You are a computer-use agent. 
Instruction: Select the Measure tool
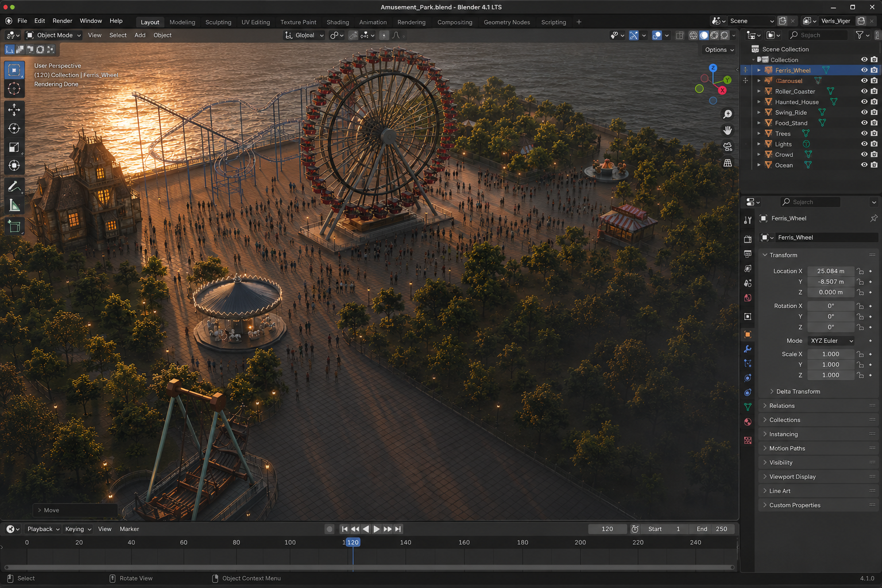pos(14,205)
